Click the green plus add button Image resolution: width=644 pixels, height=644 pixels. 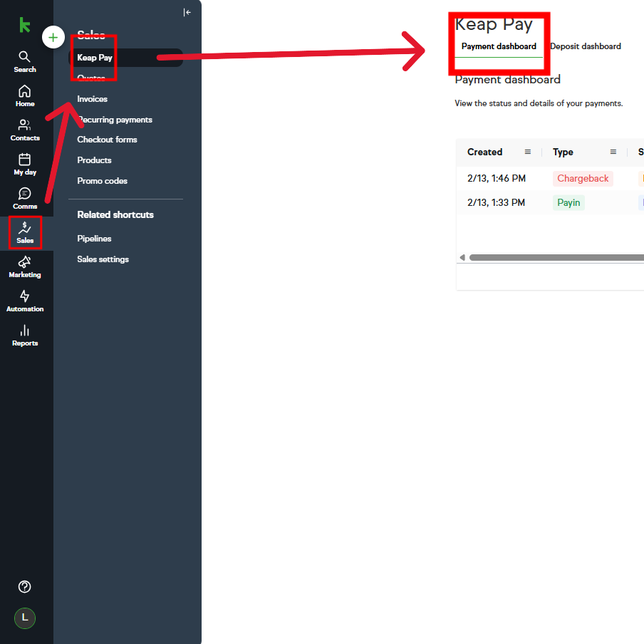53,37
